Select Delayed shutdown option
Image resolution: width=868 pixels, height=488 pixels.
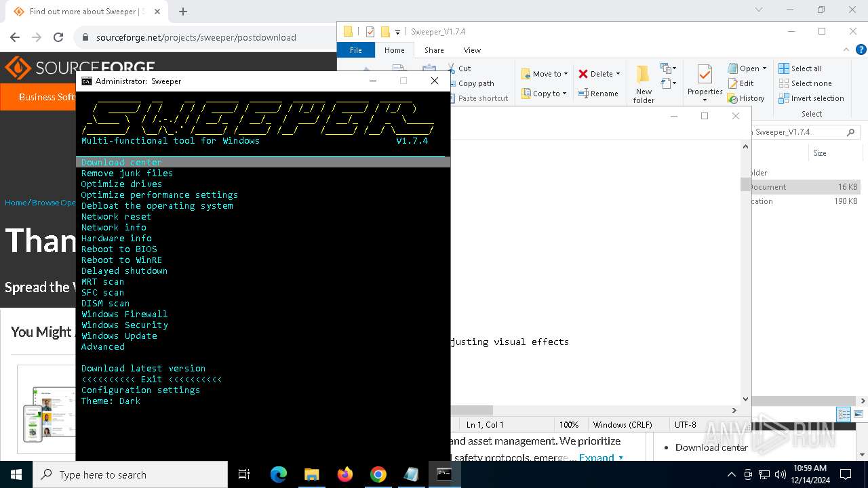[124, 271]
